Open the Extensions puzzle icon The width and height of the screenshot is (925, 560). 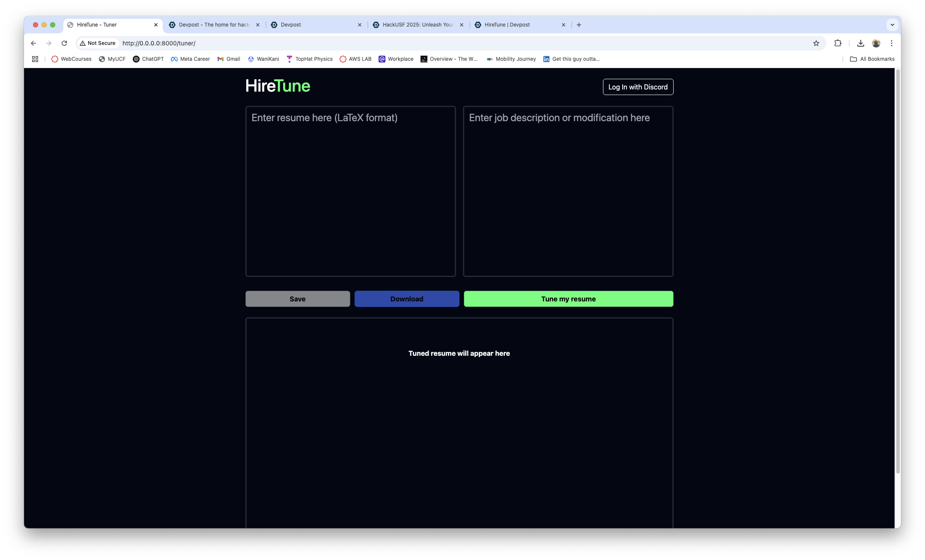click(838, 43)
